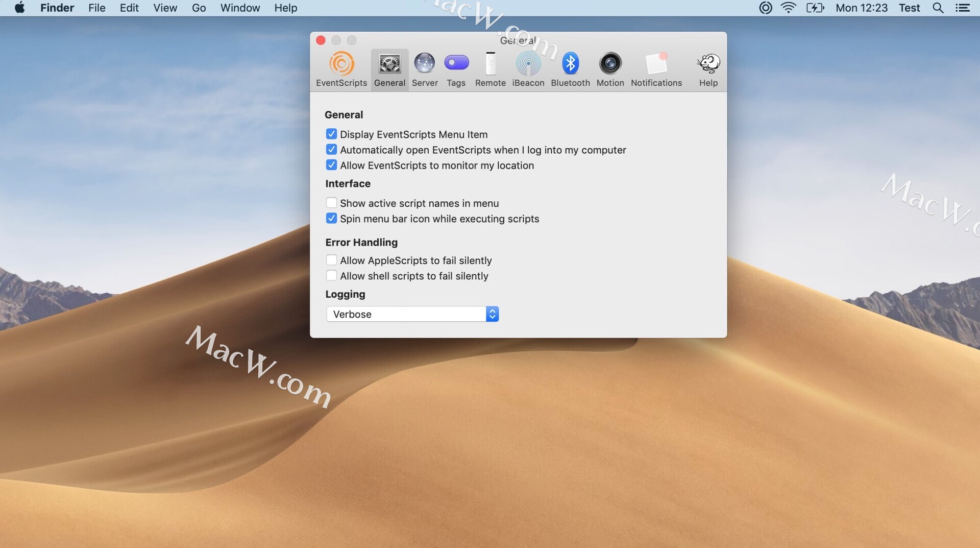Enable Show active script names in menu

(x=331, y=203)
